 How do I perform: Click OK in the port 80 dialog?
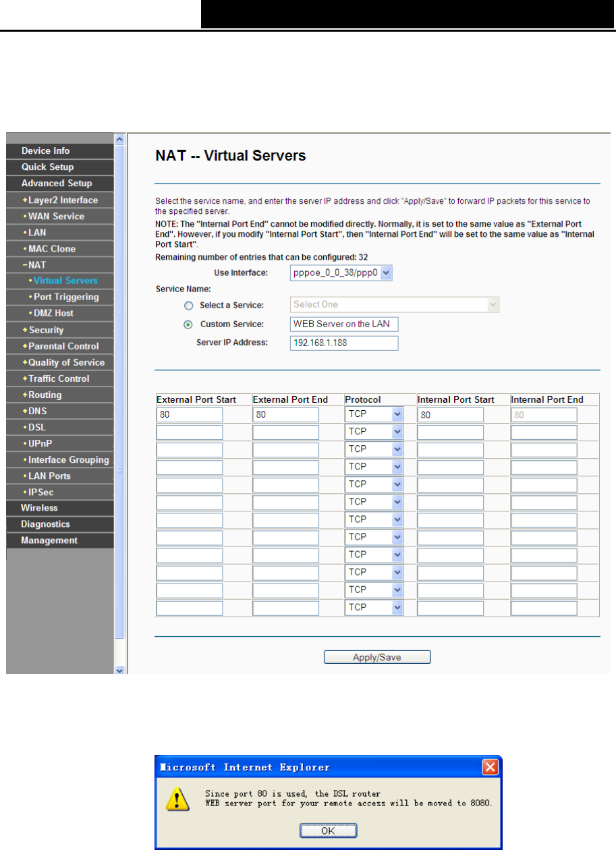click(328, 830)
